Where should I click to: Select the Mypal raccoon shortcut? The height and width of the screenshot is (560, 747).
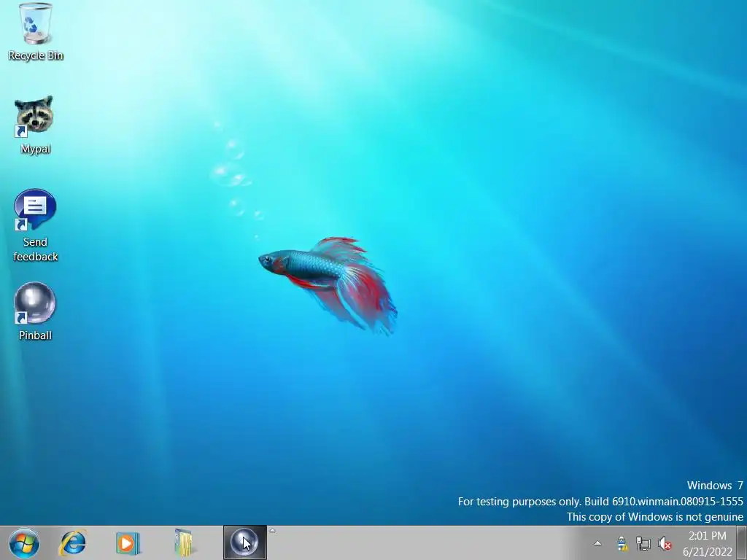pos(35,125)
